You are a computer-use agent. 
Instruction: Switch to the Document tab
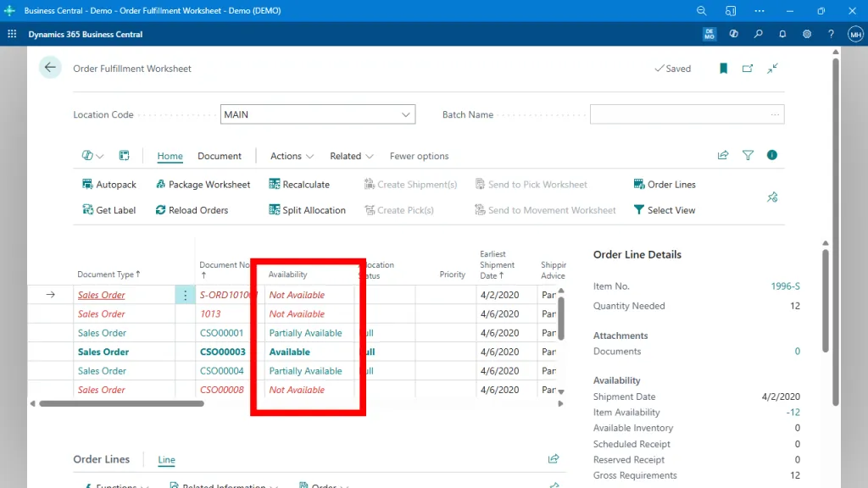click(x=220, y=156)
